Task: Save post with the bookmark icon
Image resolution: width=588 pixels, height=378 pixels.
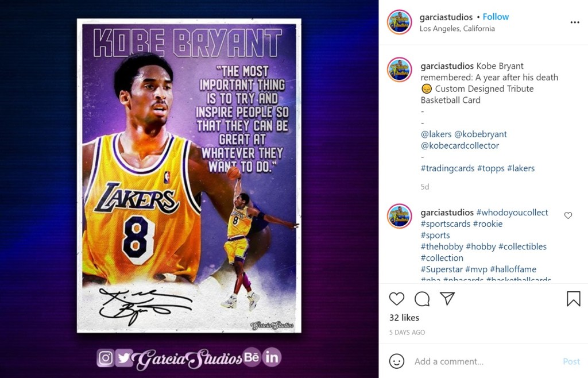Action: point(574,299)
